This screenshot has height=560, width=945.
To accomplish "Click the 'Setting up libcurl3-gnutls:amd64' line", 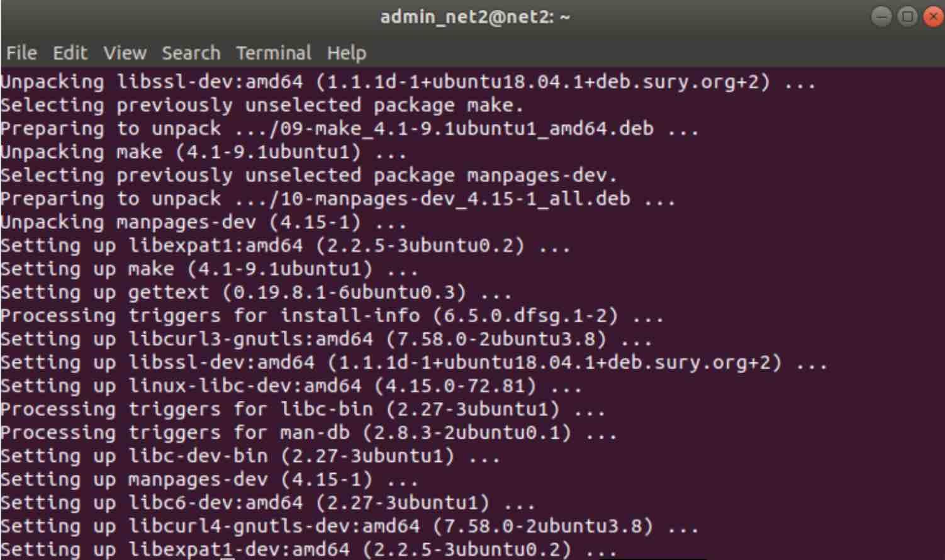I will (x=326, y=339).
